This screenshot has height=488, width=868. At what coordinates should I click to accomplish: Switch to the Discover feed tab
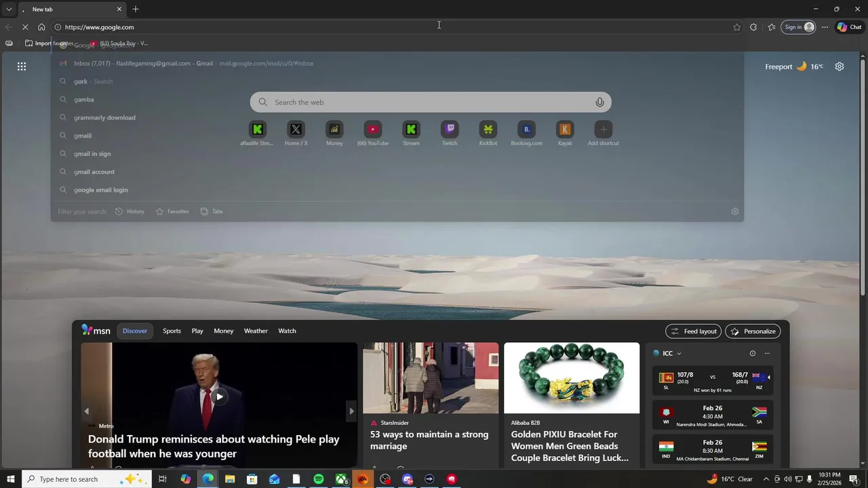[134, 331]
